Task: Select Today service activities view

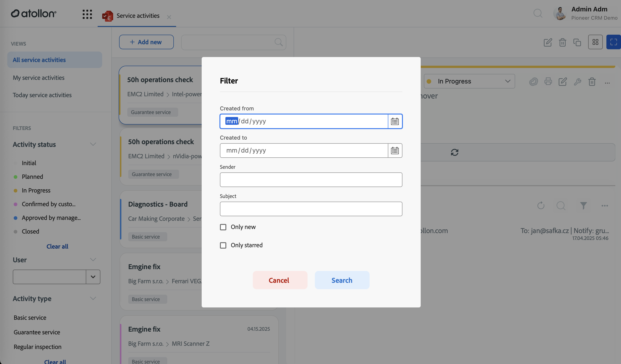Action: click(42, 95)
